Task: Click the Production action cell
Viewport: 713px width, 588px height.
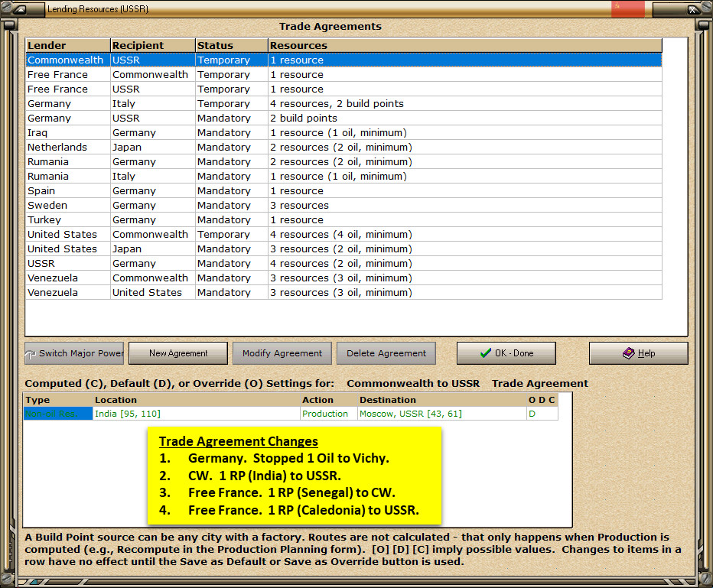Action: (x=328, y=414)
